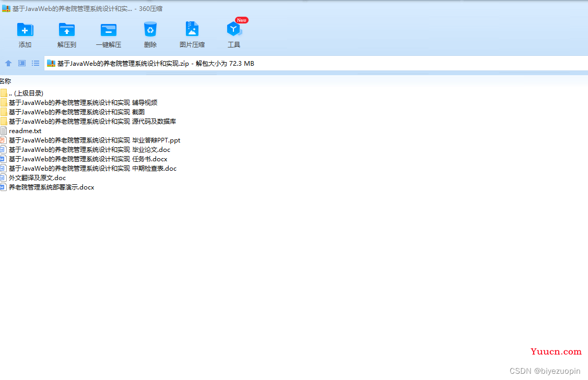Open the 图片压缩 image compression tool
588x380 pixels.
click(192, 29)
